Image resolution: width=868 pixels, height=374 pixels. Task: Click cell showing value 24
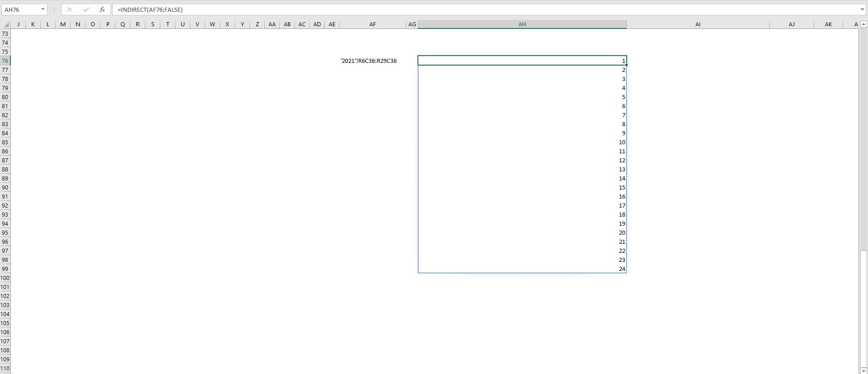(522, 269)
